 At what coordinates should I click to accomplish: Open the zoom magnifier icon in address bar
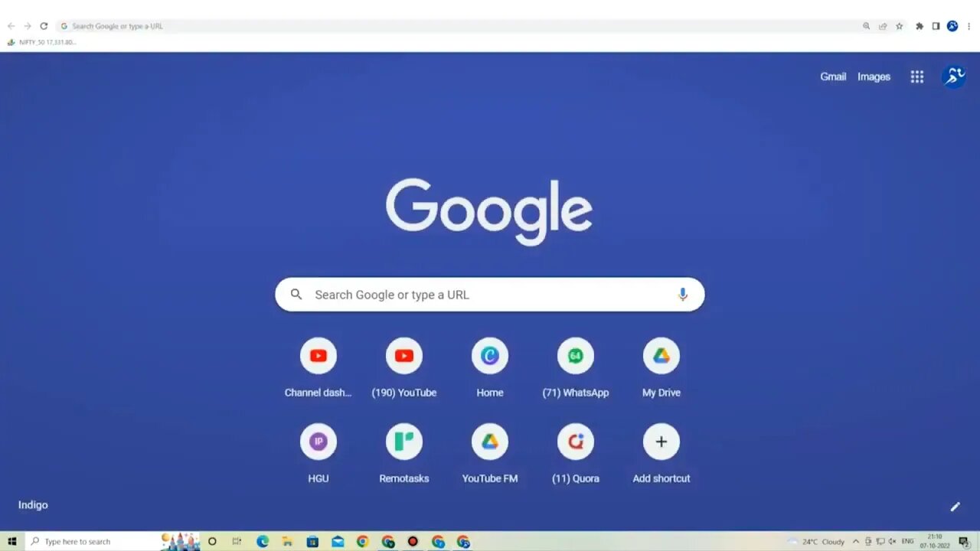867,26
